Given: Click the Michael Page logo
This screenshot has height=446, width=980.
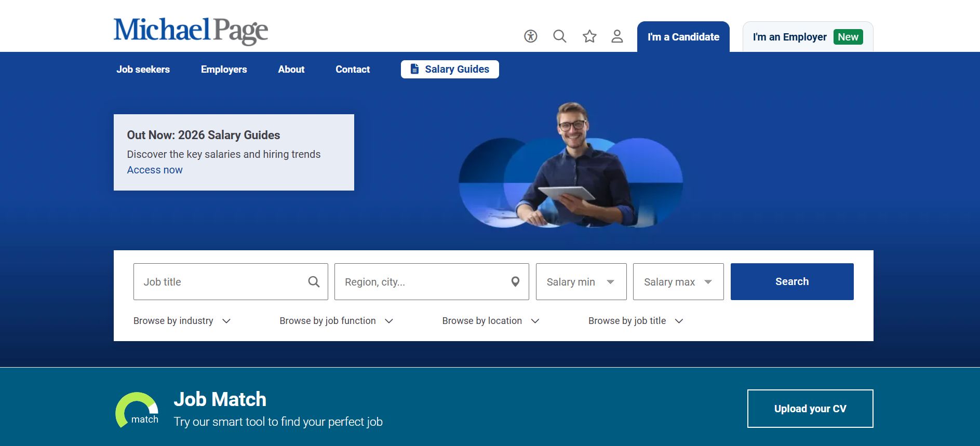Looking at the screenshot, I should point(191,30).
